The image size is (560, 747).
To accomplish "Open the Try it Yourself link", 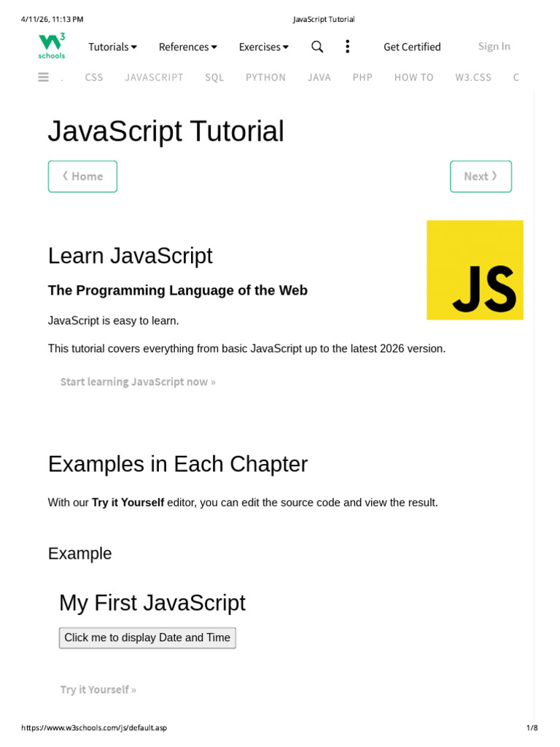I will (98, 689).
